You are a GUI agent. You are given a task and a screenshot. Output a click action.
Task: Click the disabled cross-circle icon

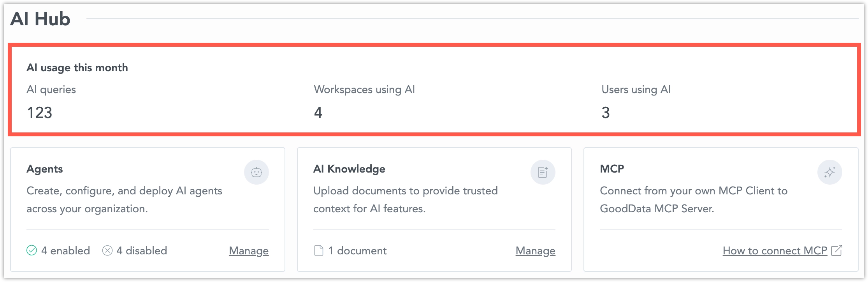tap(107, 250)
